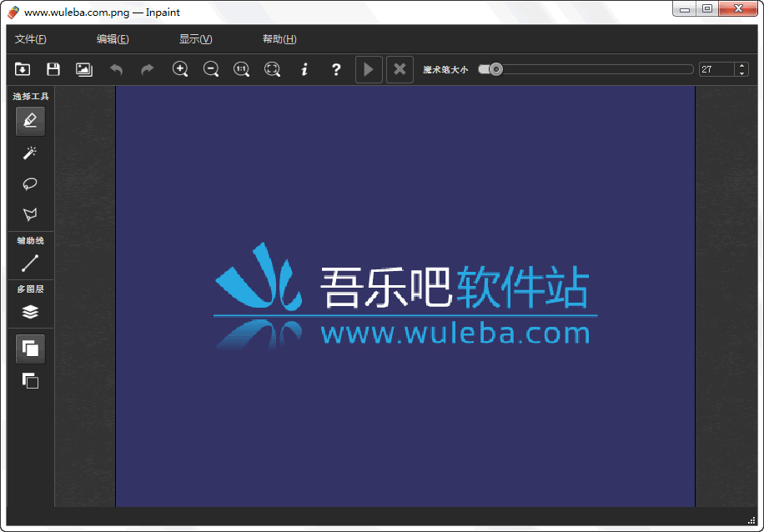
Task: Select the marker tool
Action: (x=30, y=121)
